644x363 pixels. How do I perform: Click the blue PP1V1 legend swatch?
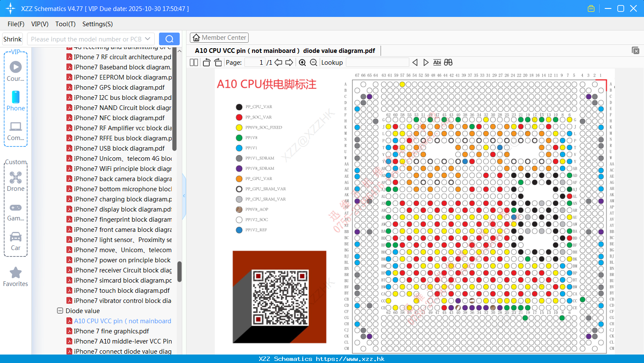[x=239, y=148]
